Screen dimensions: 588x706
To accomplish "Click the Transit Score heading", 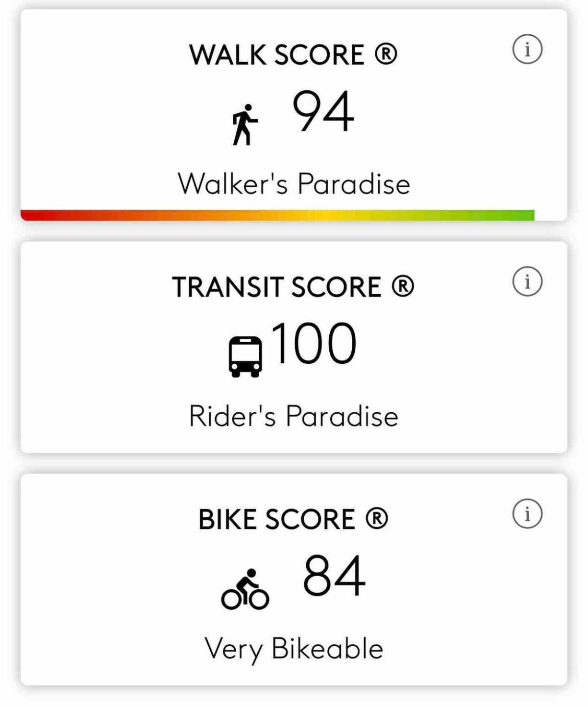I will 293,287.
